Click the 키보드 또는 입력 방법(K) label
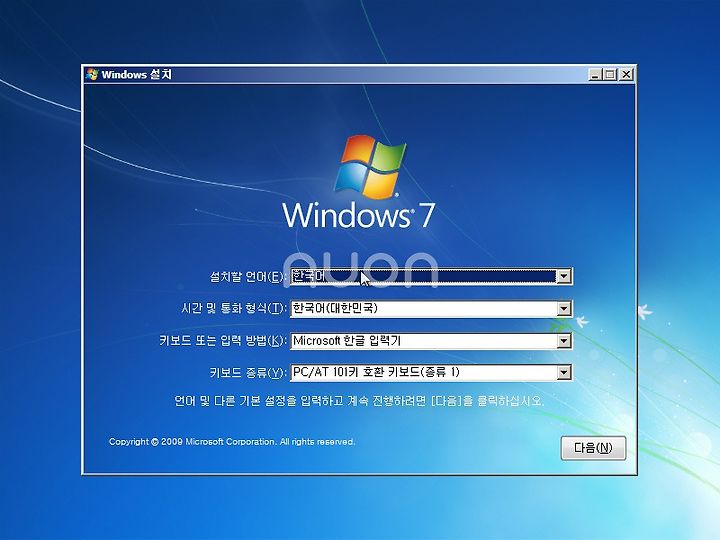This screenshot has height=540, width=720. pyautogui.click(x=223, y=341)
